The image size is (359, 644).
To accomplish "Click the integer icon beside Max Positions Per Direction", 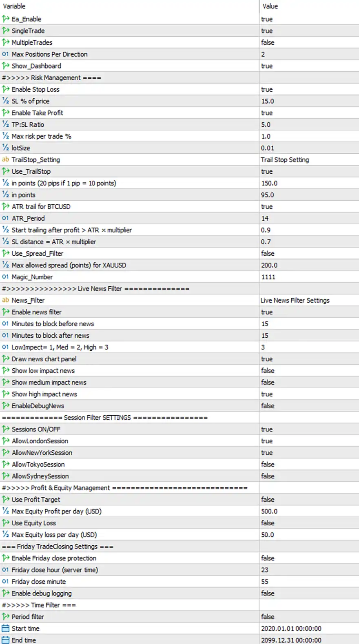I will [x=5, y=54].
